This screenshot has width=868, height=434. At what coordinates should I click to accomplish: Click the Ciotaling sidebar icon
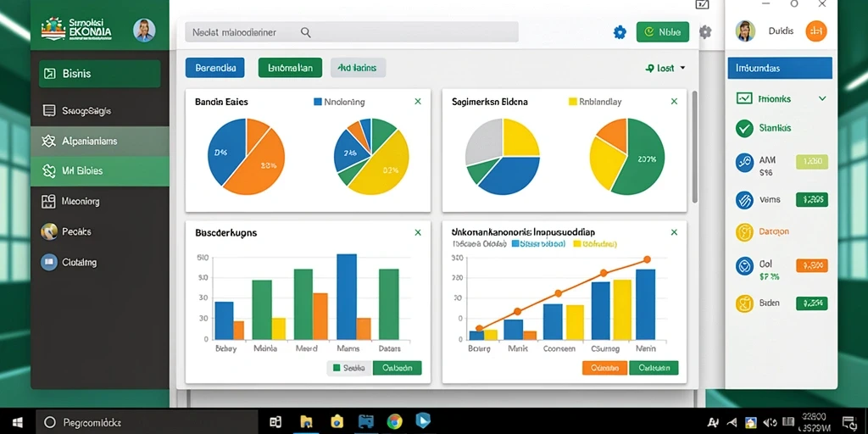tap(48, 262)
